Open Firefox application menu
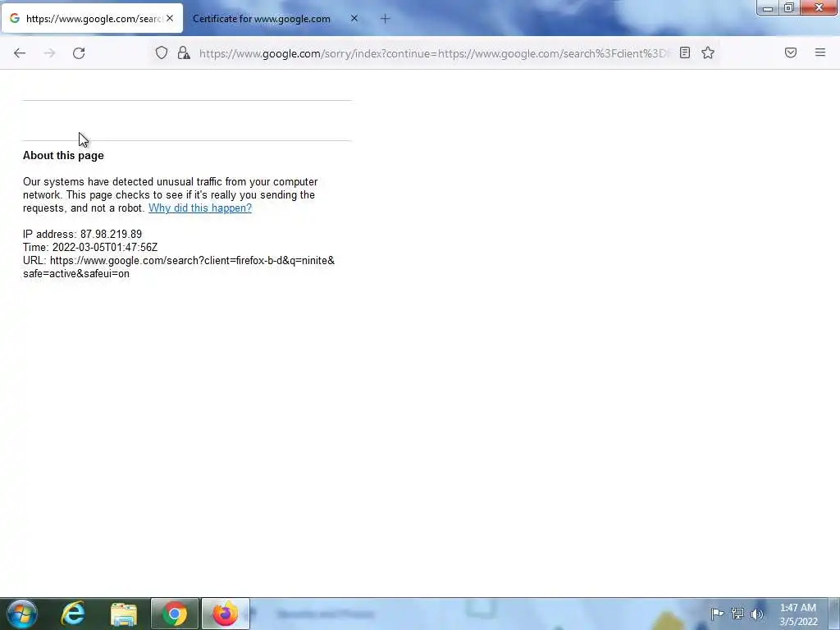 tap(820, 52)
